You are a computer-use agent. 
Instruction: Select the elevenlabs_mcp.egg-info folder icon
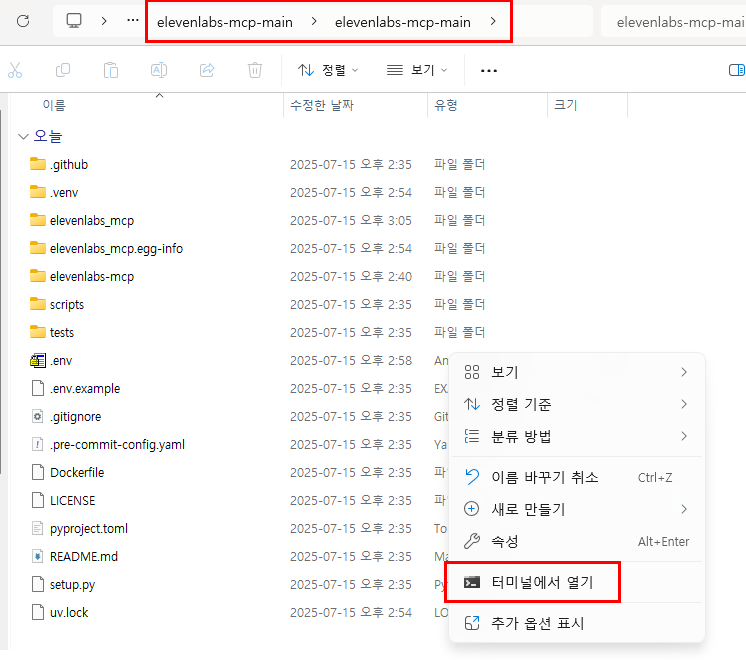click(38, 248)
